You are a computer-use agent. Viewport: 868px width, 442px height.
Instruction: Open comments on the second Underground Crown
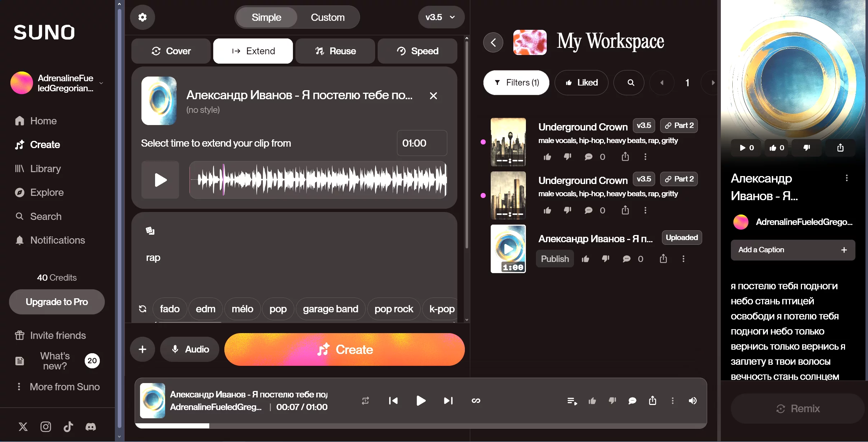point(589,210)
